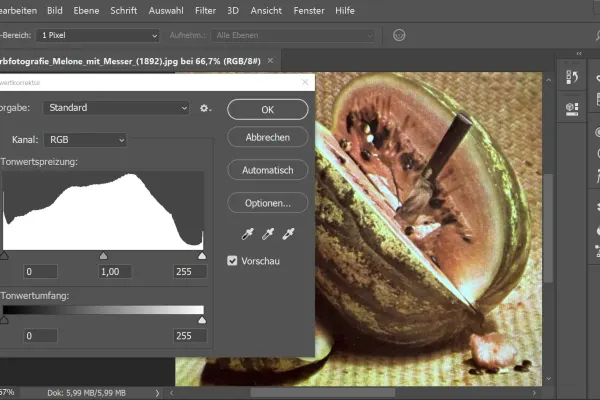The height and width of the screenshot is (400, 600).
Task: Confirm levels with the OK button
Action: point(267,109)
